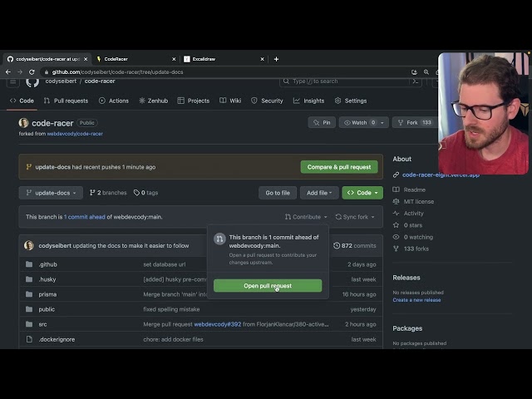This screenshot has width=532, height=399.
Task: Click the webdevcody#392 pull request link
Action: (x=218, y=324)
